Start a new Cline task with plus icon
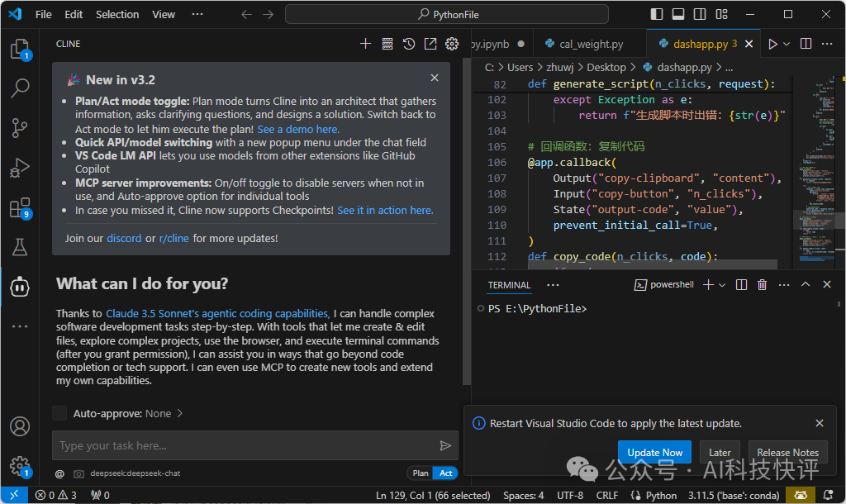846x504 pixels. pos(365,44)
